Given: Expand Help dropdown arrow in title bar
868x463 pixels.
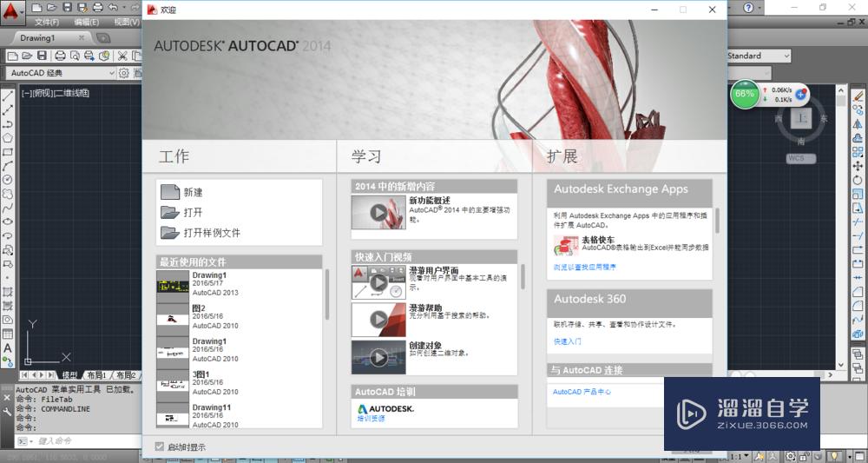Looking at the screenshot, I should [x=759, y=8].
